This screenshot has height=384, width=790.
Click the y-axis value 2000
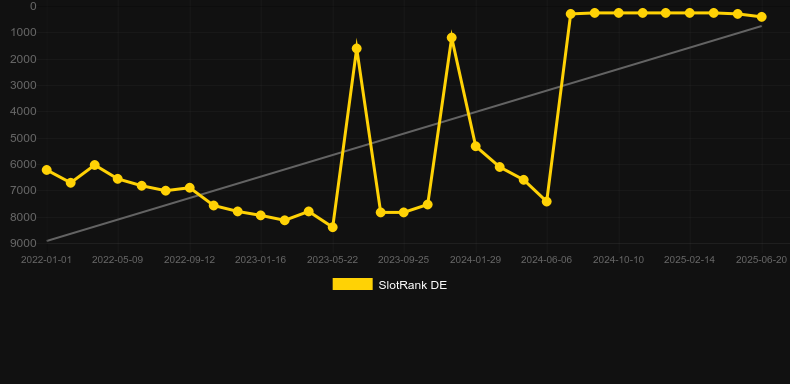[x=24, y=59]
